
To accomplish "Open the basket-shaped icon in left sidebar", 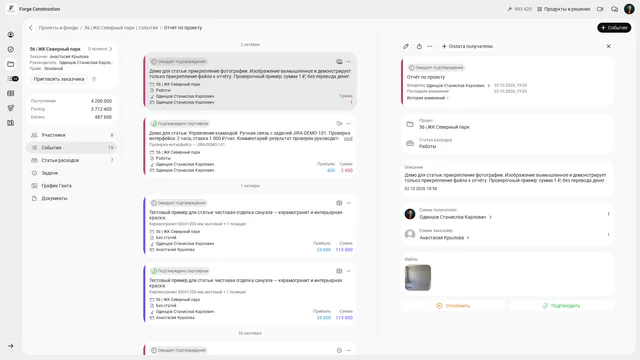I will pyautogui.click(x=11, y=108).
